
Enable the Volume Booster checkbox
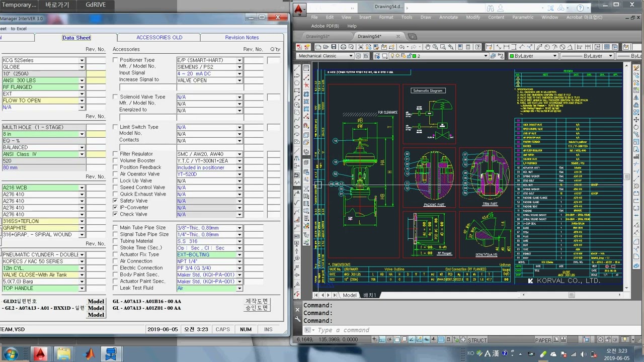[x=115, y=161]
